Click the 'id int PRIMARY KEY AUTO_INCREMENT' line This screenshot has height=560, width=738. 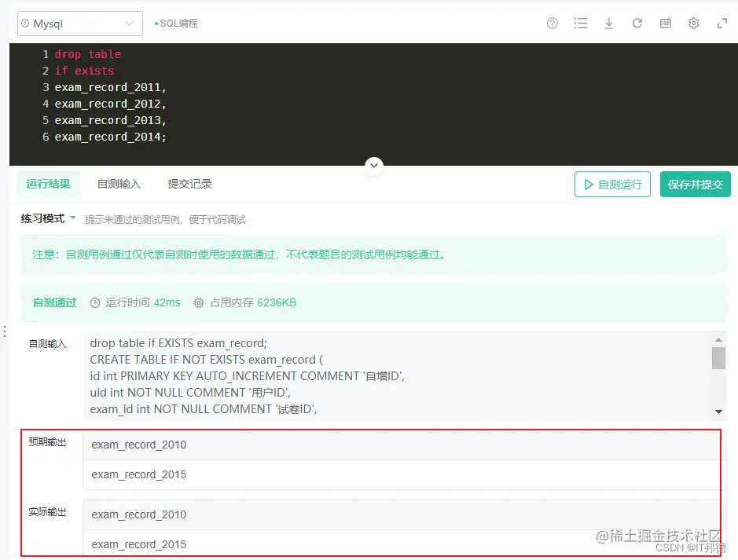click(x=247, y=376)
